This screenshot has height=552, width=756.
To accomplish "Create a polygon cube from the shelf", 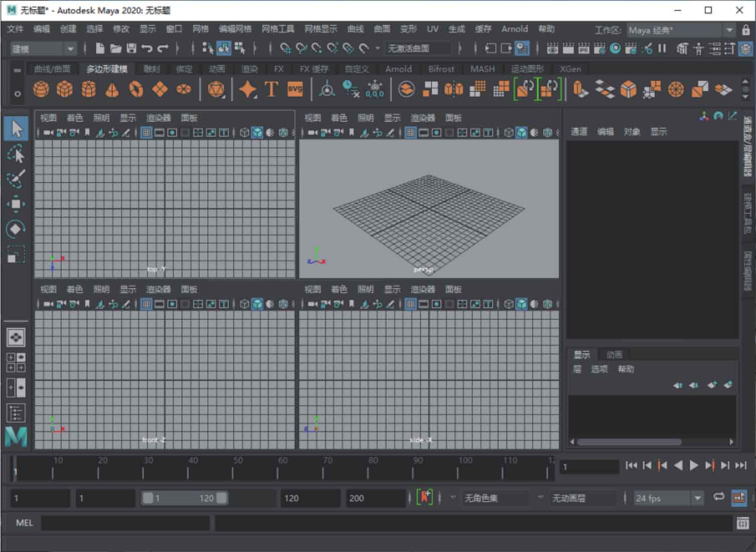I will tap(65, 89).
